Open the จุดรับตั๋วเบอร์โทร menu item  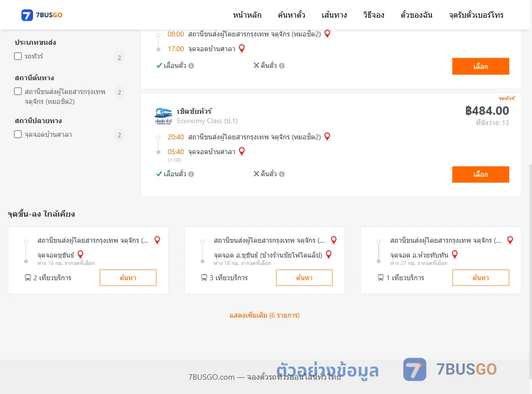(x=476, y=15)
